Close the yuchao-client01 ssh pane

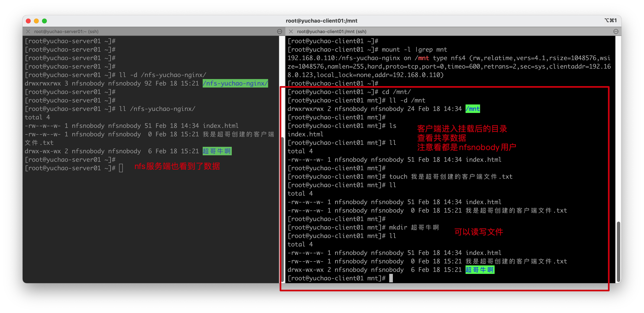click(x=291, y=31)
